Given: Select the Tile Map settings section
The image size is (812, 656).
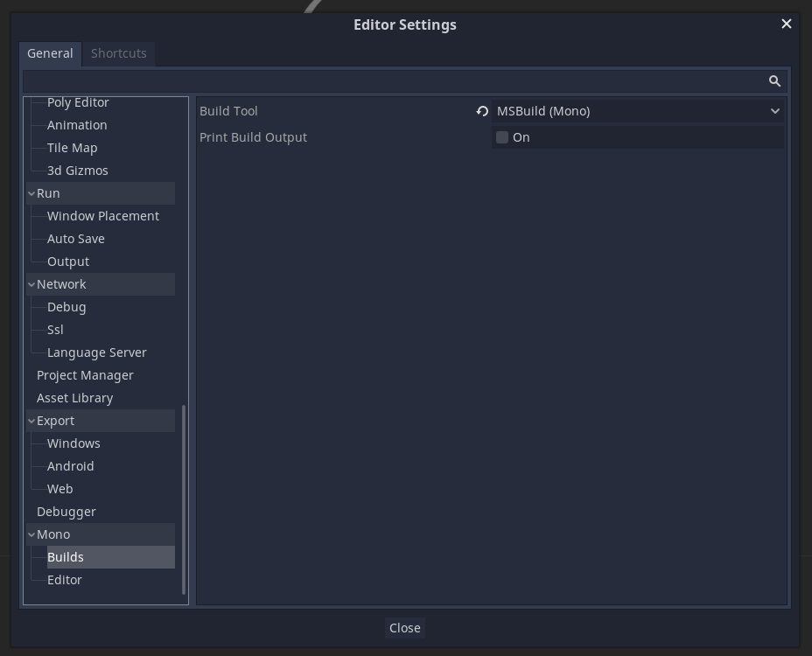Looking at the screenshot, I should (x=72, y=147).
